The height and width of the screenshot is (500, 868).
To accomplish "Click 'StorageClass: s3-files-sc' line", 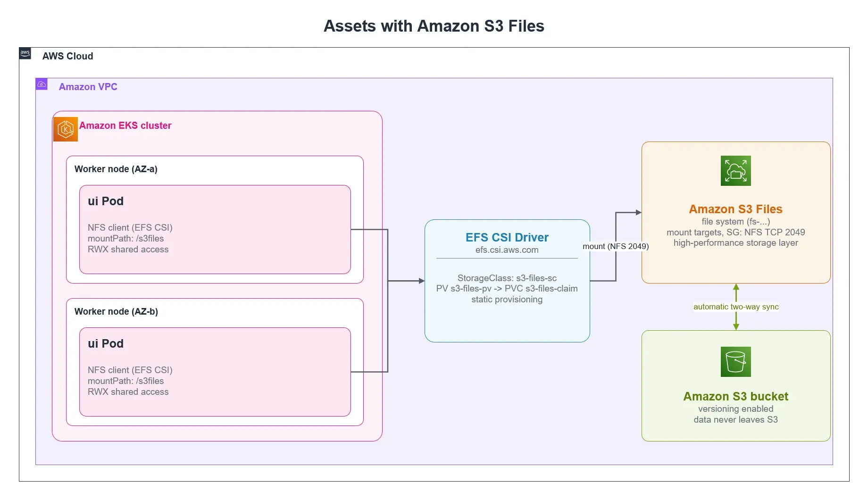I will pyautogui.click(x=507, y=278).
